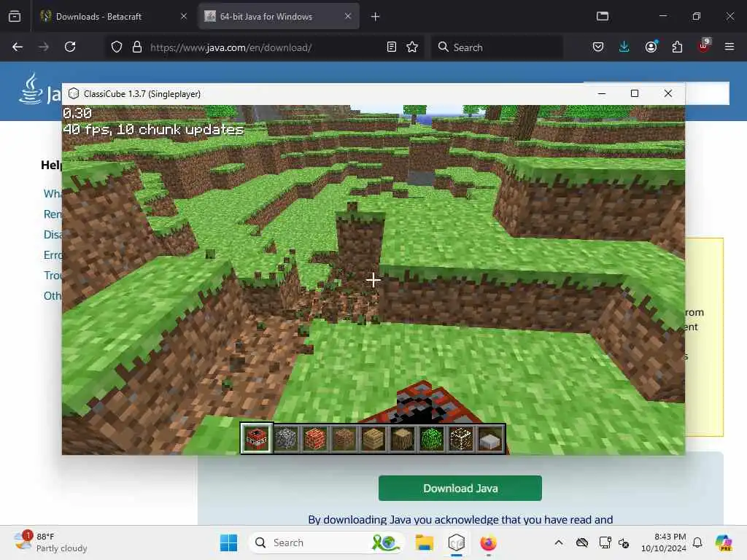
Task: Select the wooden planks block in the hotbar
Action: pyautogui.click(x=373, y=438)
